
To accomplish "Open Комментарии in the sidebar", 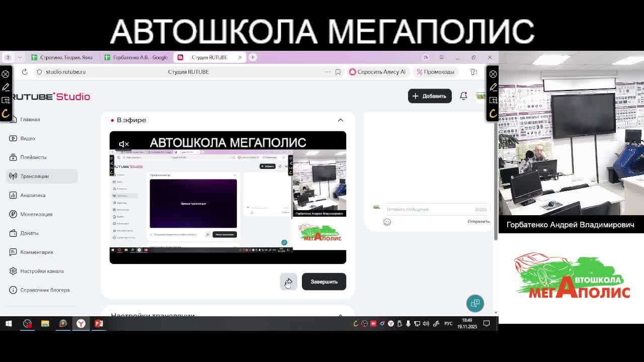I will (x=37, y=252).
